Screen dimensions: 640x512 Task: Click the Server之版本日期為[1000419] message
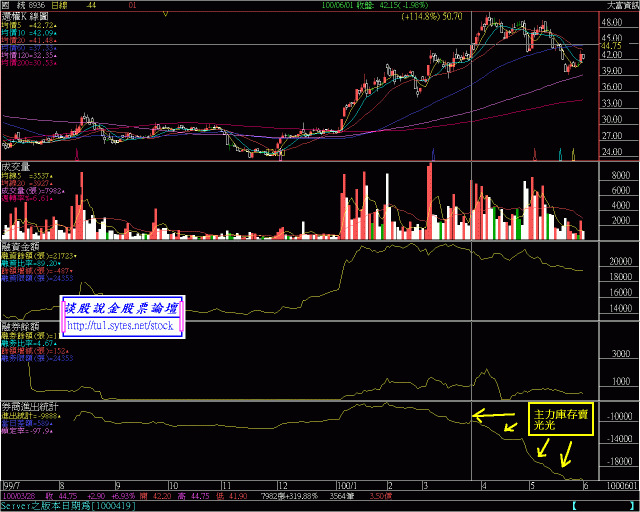(x=68, y=505)
